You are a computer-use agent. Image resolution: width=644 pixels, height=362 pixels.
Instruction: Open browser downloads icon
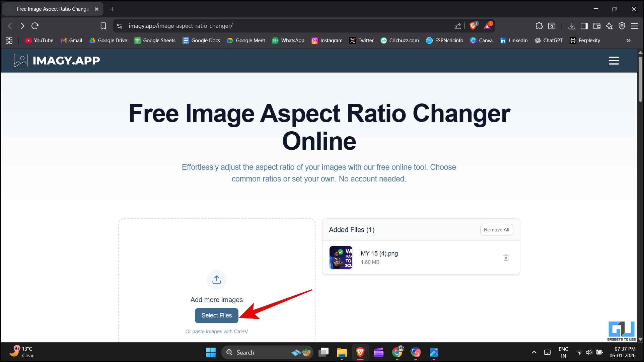(572, 26)
